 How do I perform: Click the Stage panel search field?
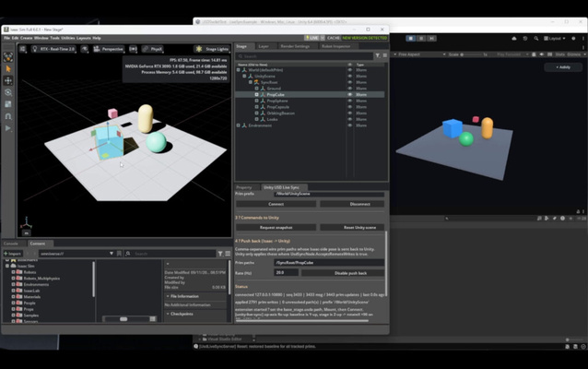pos(304,56)
